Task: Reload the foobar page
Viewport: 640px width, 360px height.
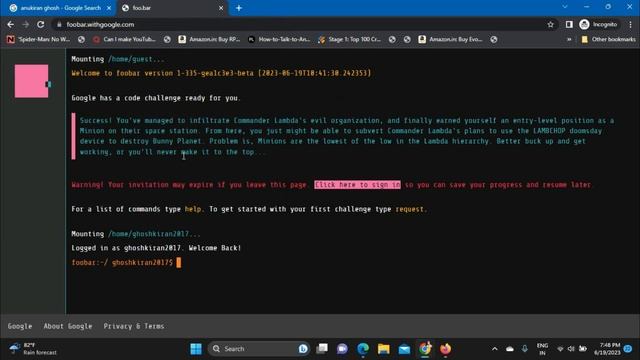Action: click(41, 24)
